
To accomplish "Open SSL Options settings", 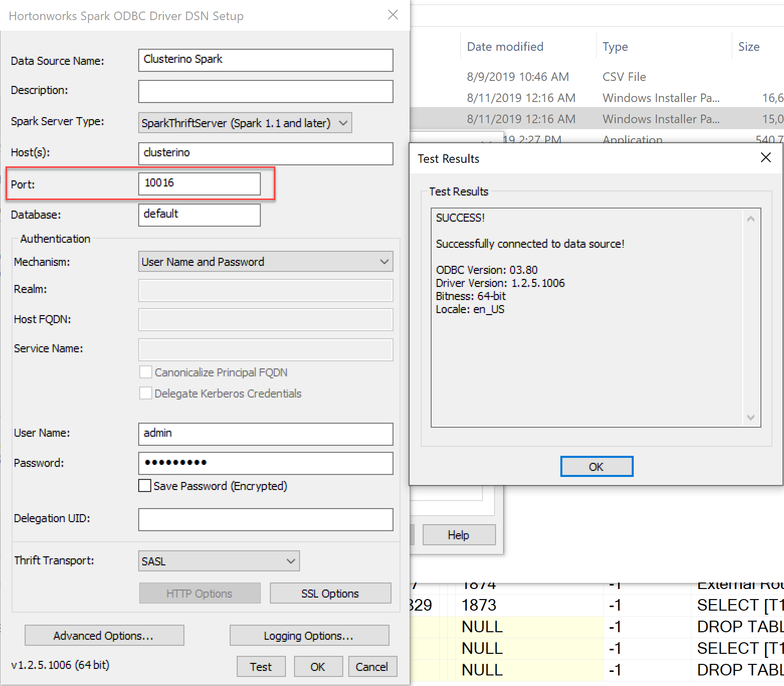I will [330, 593].
